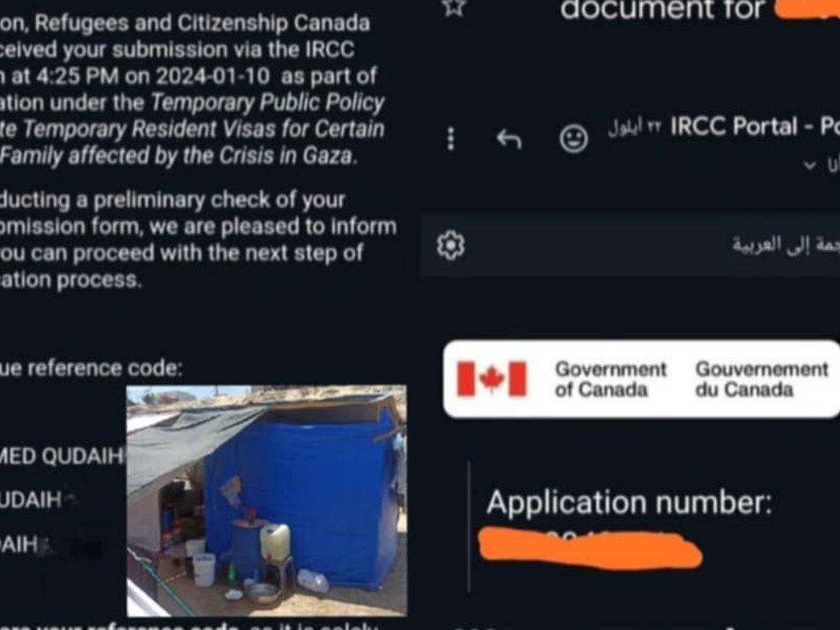This screenshot has height=630, width=840.
Task: Add an emoji reaction with smiley icon
Action: (x=574, y=139)
